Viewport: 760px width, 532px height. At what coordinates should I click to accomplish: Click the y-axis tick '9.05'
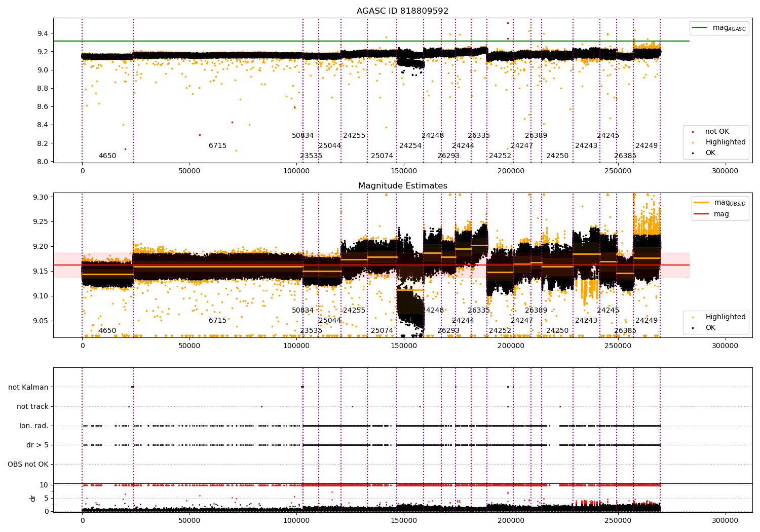click(41, 321)
